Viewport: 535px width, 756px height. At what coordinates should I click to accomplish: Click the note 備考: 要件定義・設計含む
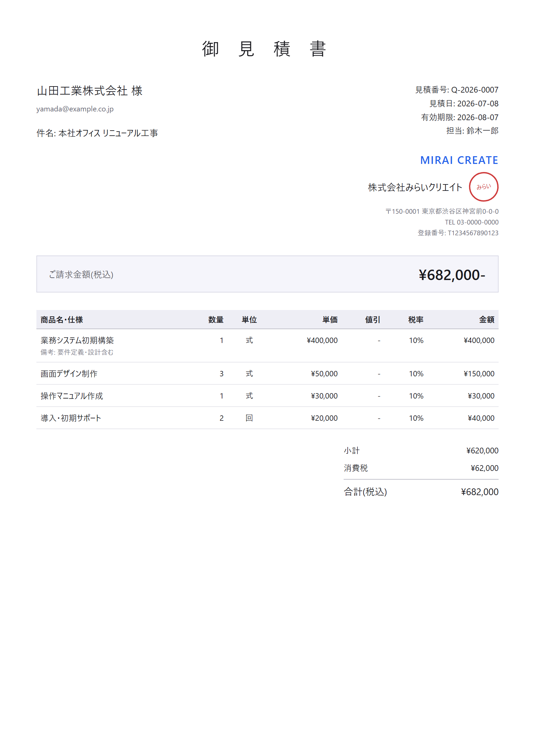point(77,352)
